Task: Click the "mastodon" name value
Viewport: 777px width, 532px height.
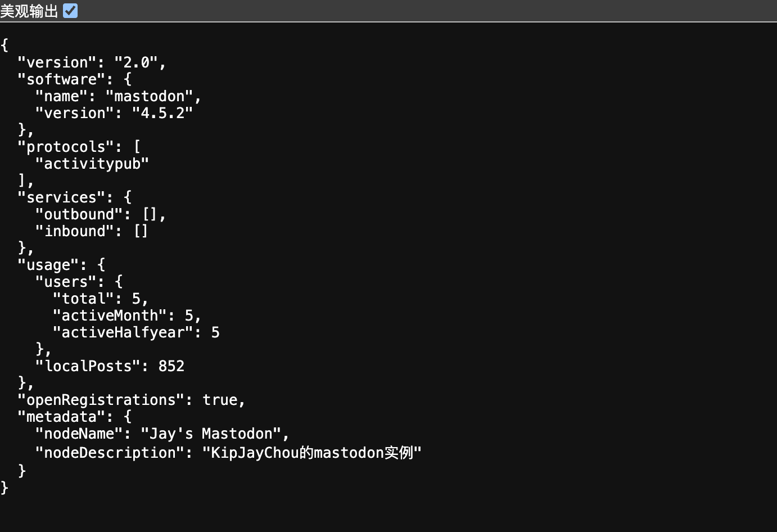Action: [x=149, y=96]
